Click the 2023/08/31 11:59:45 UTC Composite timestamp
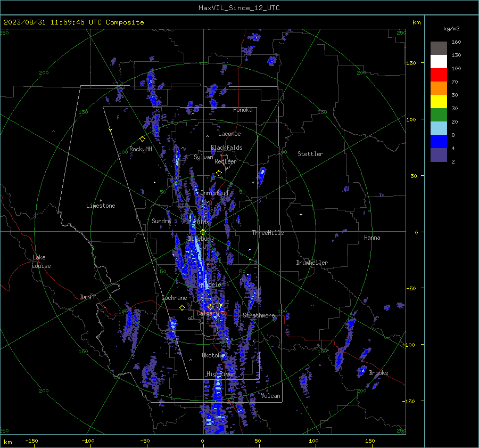Image resolution: width=479 pixels, height=448 pixels. pos(73,22)
